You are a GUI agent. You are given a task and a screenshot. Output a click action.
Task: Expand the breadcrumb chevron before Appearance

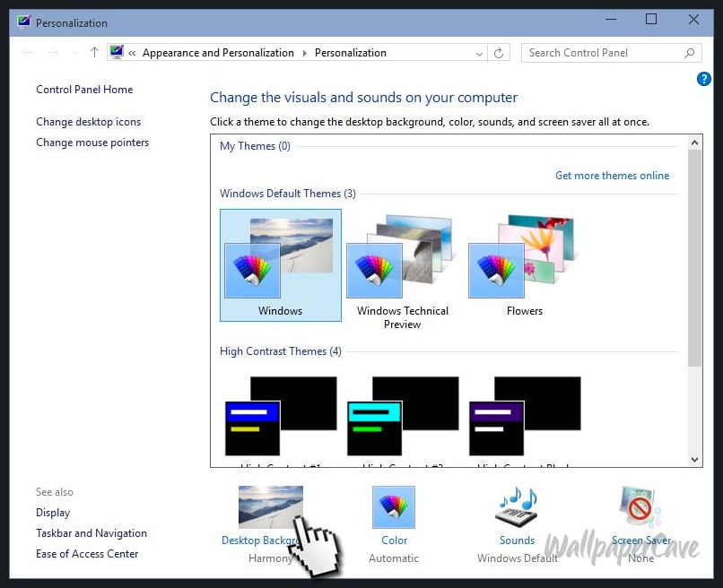click(x=132, y=53)
